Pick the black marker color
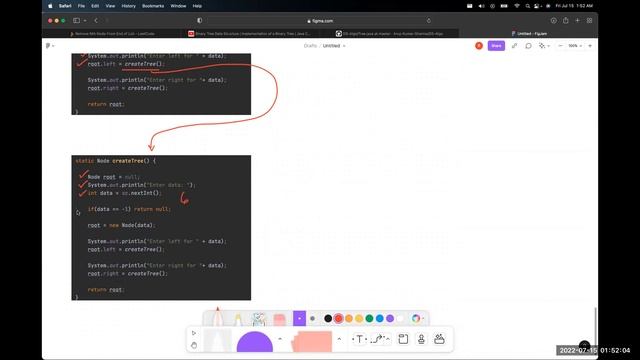This screenshot has height=360, width=640. [x=328, y=318]
